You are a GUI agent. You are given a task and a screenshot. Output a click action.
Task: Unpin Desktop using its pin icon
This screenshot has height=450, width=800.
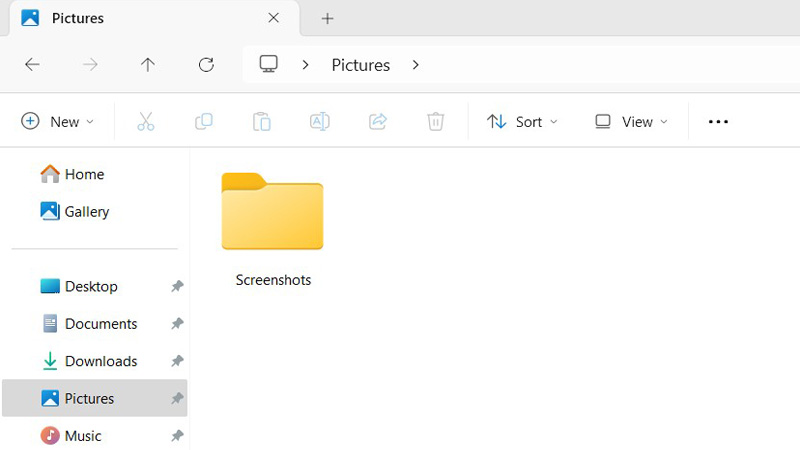177,287
